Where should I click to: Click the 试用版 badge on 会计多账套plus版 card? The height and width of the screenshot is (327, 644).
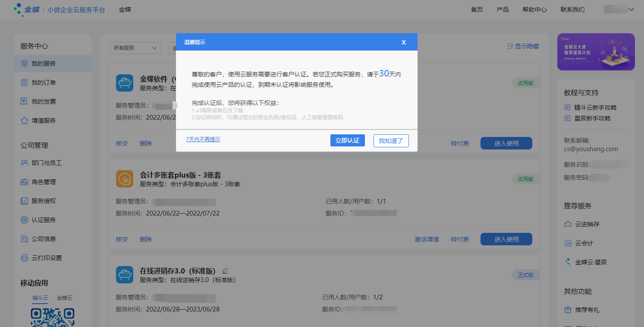[x=525, y=179]
